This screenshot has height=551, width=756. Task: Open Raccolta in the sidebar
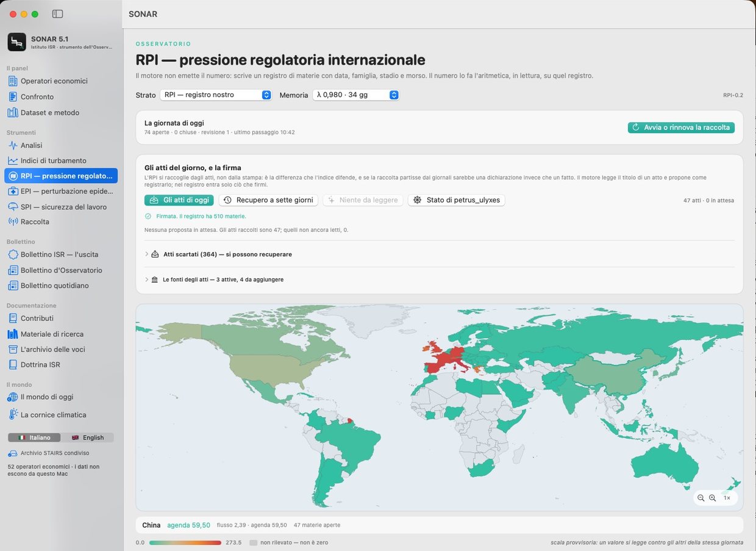pos(61,221)
